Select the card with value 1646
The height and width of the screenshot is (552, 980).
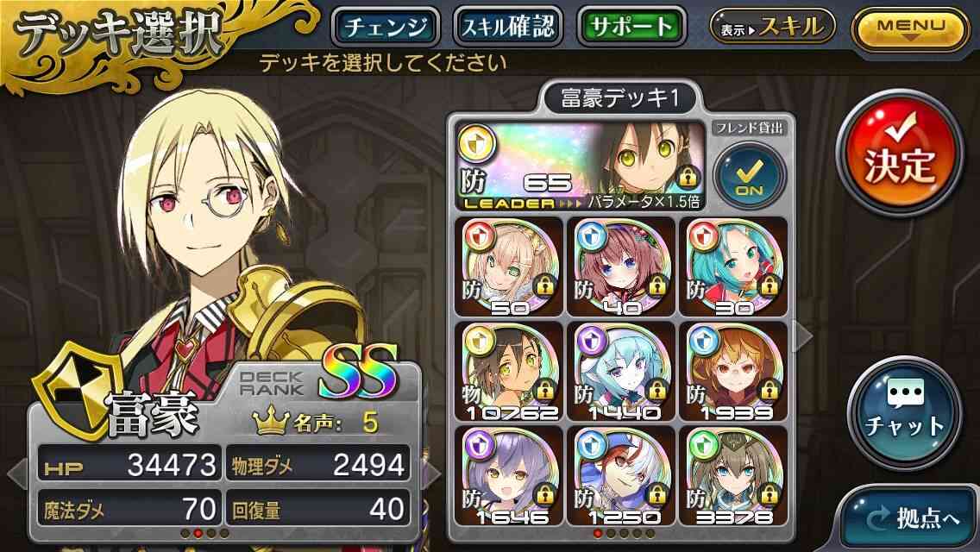508,476
